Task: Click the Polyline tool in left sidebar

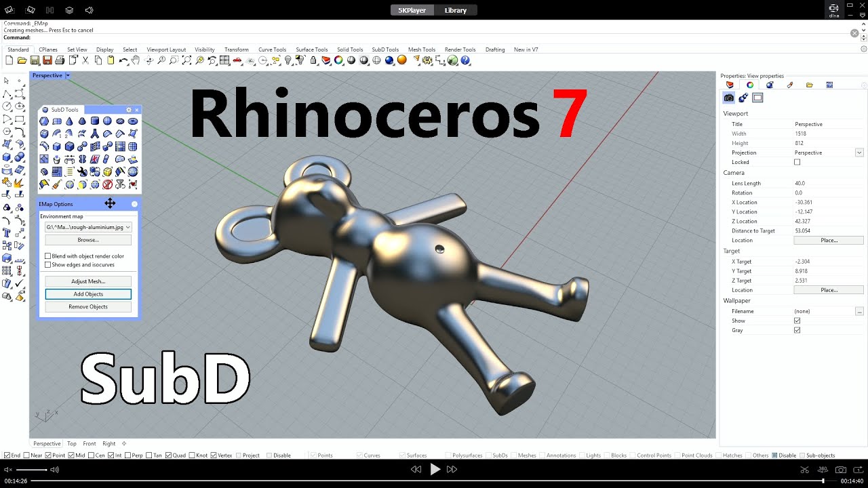Action: click(7, 94)
